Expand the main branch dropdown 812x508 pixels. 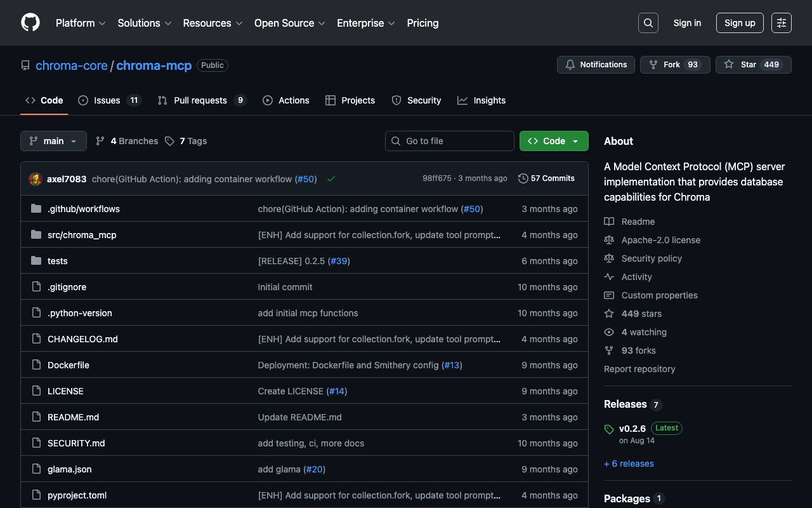coord(53,141)
